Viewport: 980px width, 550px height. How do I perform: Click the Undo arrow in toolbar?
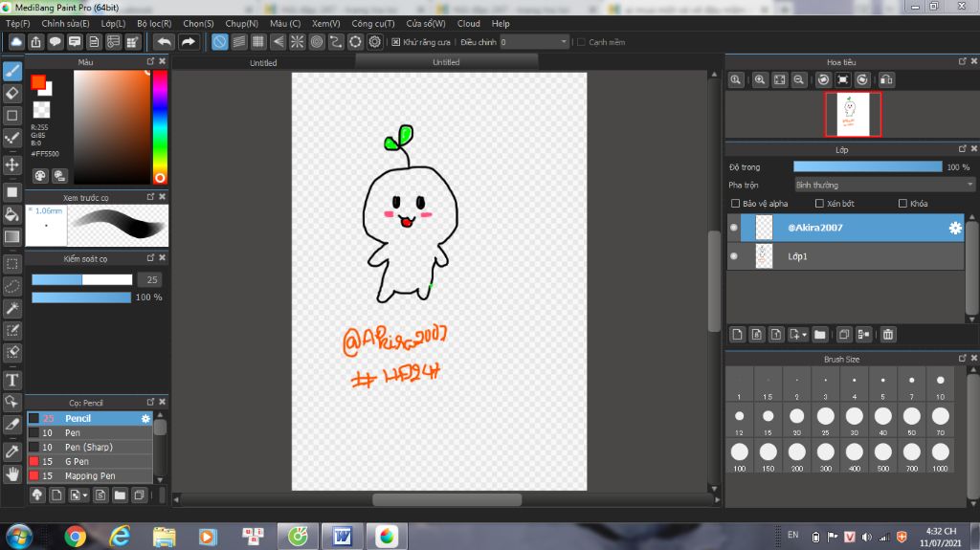coord(165,42)
